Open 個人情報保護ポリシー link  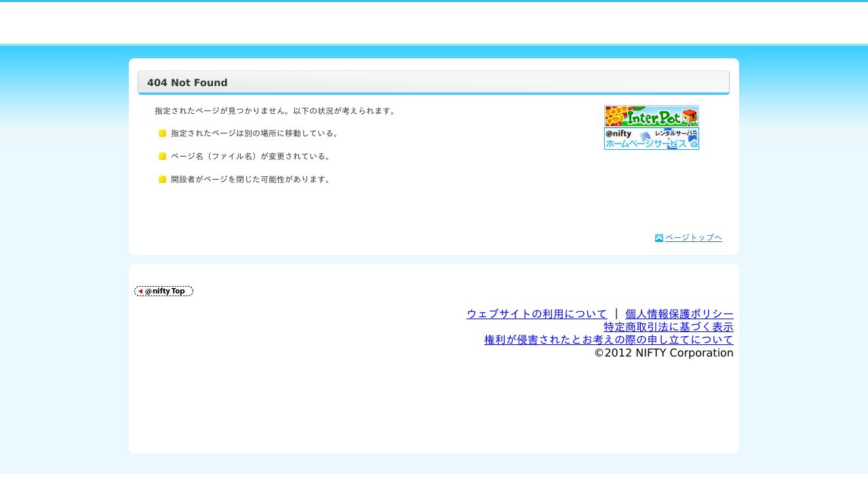coord(679,314)
